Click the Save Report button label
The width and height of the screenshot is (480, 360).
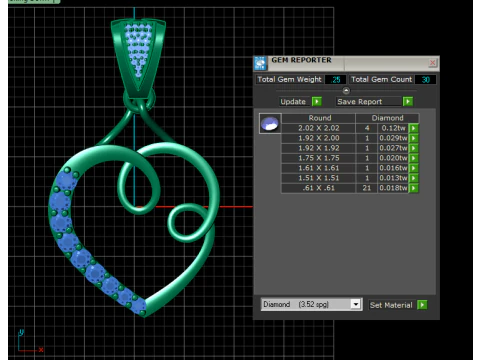[360, 102]
